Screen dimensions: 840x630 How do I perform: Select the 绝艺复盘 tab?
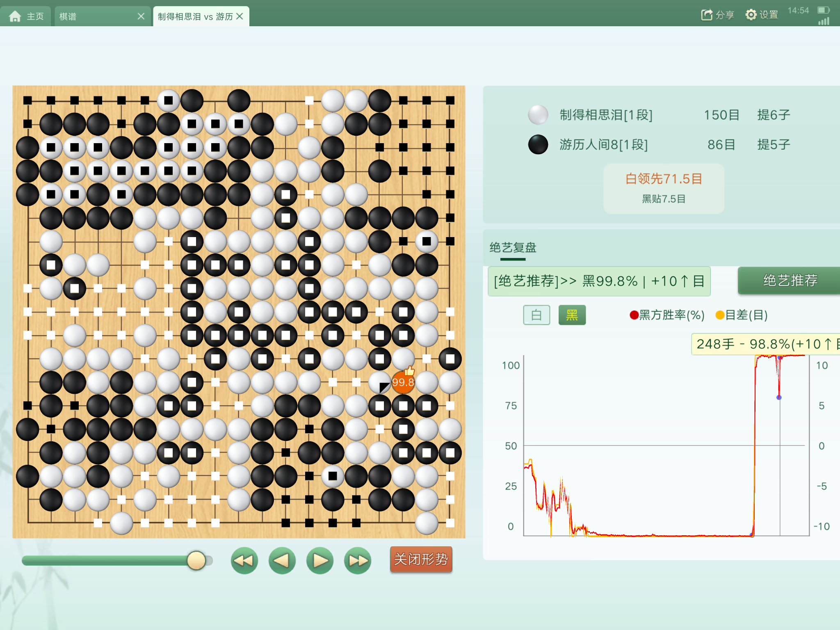[513, 248]
